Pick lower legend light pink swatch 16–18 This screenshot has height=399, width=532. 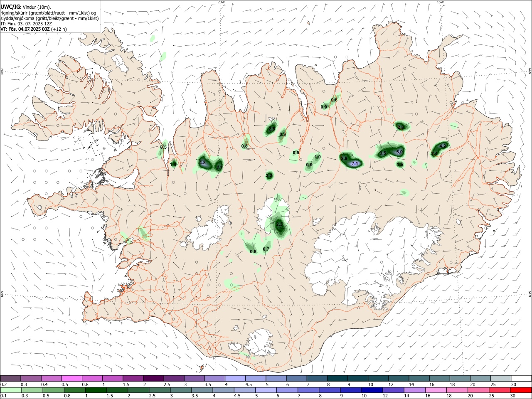[x=436, y=390]
